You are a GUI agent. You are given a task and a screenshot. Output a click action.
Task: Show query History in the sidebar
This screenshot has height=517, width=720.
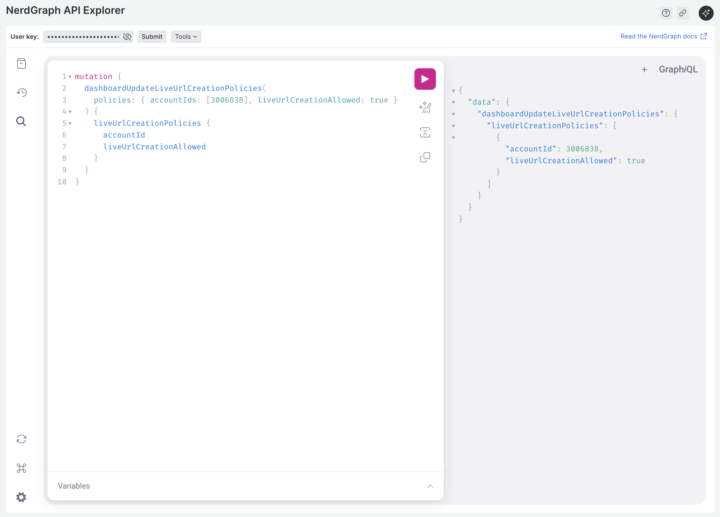pyautogui.click(x=21, y=93)
